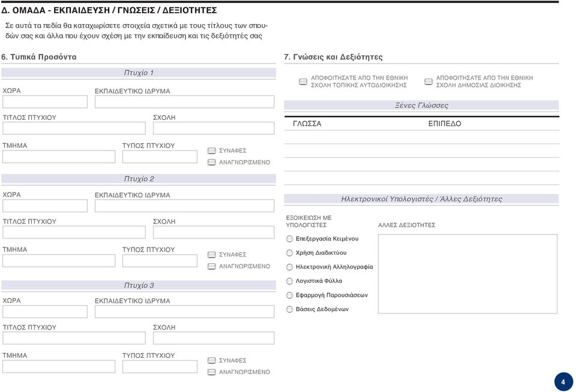
Task: Click ΤΙΤΛΟΣ ΠΤΥΧΙΟΥ field in Πτυχίο 1
Action: 74,128
